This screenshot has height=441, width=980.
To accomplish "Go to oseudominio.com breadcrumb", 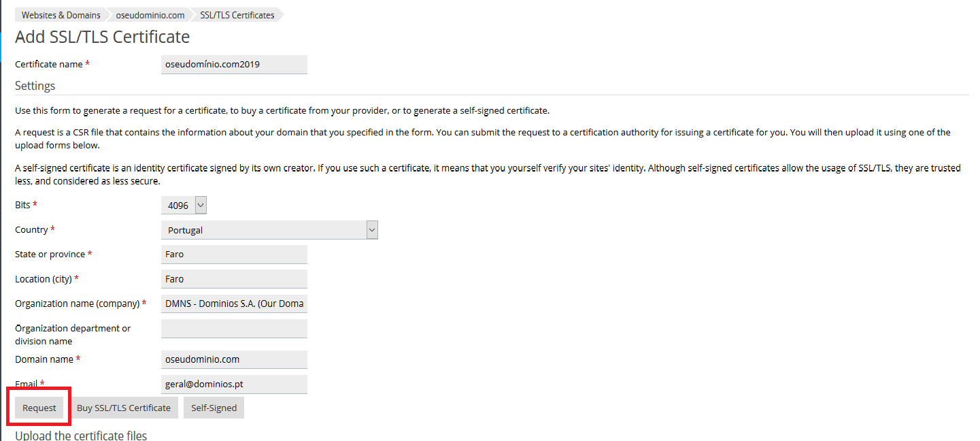I will click(x=150, y=15).
